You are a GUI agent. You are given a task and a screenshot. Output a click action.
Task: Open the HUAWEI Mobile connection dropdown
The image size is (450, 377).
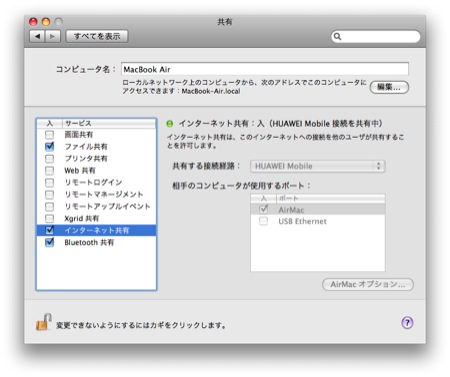pyautogui.click(x=318, y=166)
